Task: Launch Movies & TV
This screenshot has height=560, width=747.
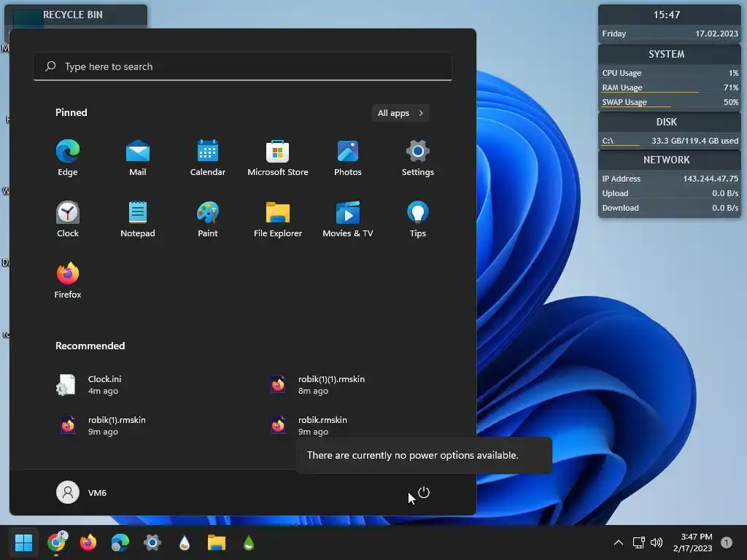Action: coord(348,219)
